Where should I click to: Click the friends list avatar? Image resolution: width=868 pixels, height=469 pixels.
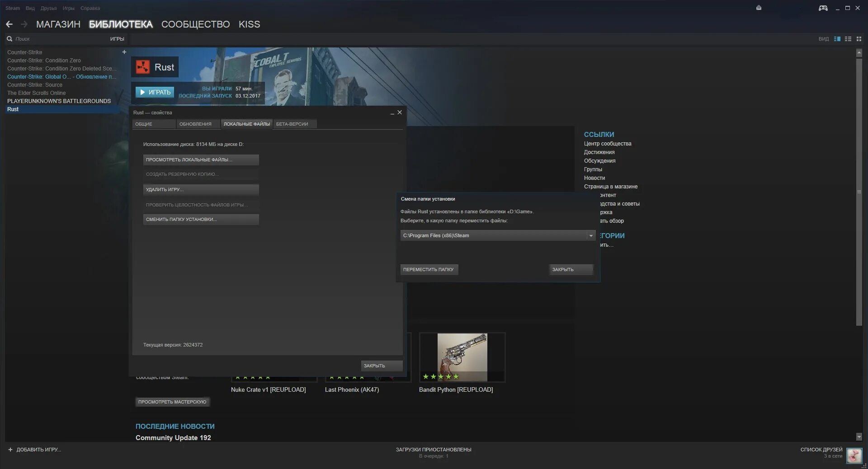[x=854, y=455]
